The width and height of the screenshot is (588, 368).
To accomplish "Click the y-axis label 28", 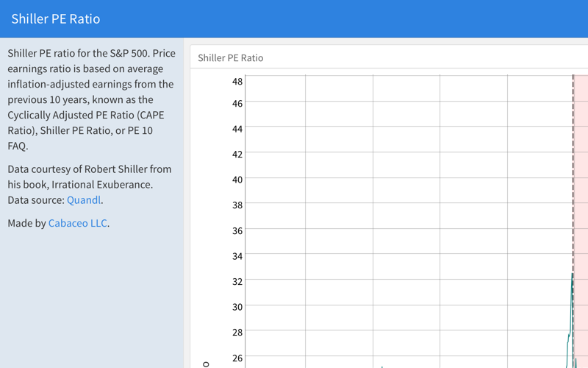I will [x=237, y=332].
